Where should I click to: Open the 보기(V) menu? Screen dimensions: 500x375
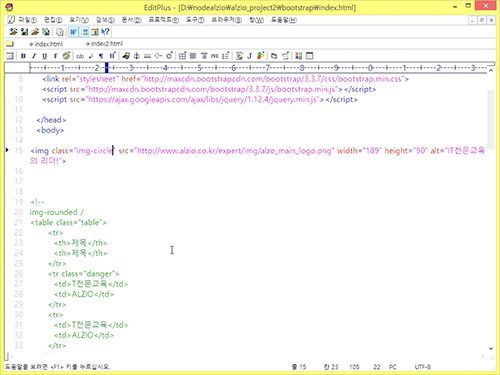point(79,20)
